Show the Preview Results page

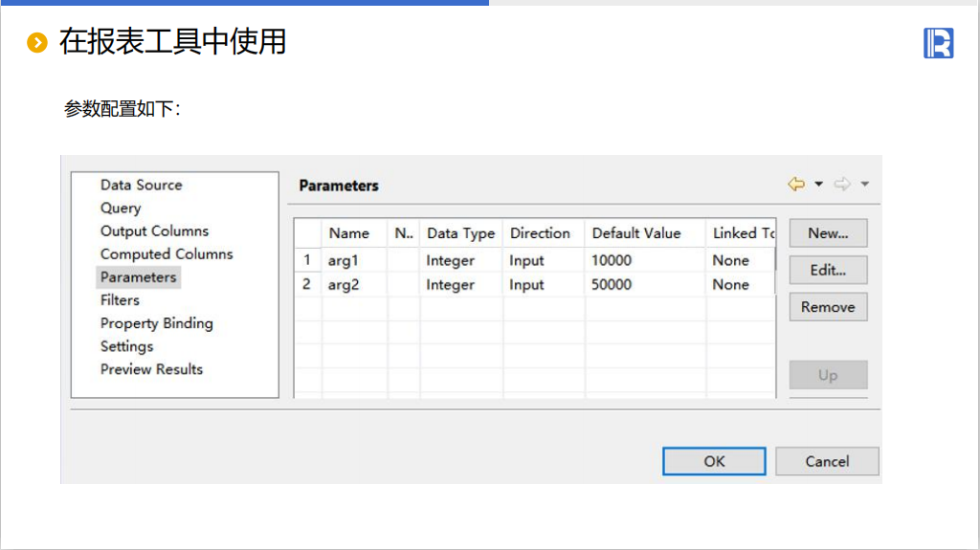pyautogui.click(x=151, y=369)
